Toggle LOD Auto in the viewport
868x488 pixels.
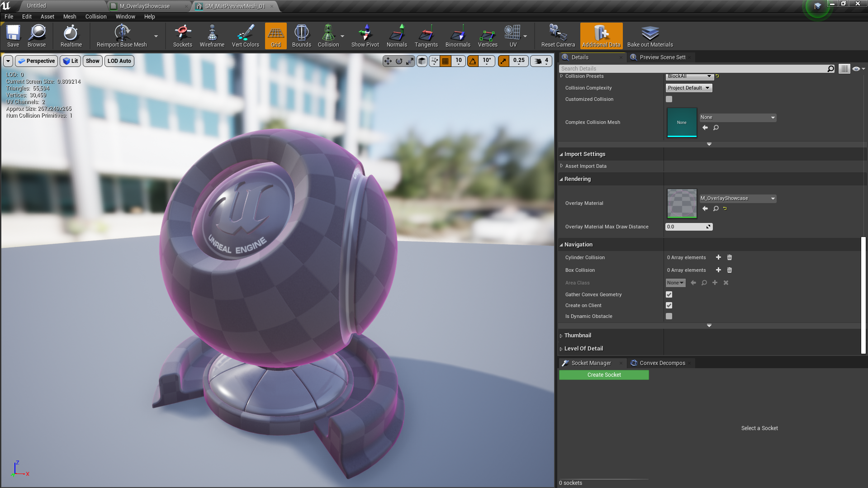click(x=119, y=61)
